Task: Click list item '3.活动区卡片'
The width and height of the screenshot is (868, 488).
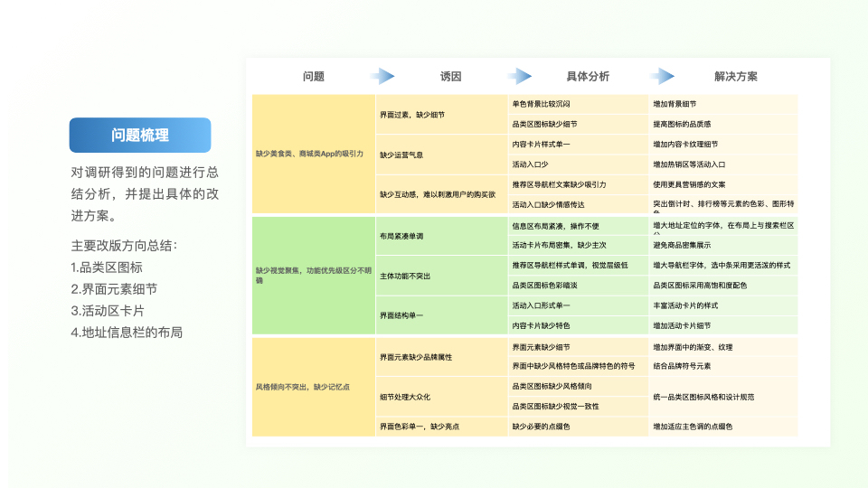Action: [108, 310]
